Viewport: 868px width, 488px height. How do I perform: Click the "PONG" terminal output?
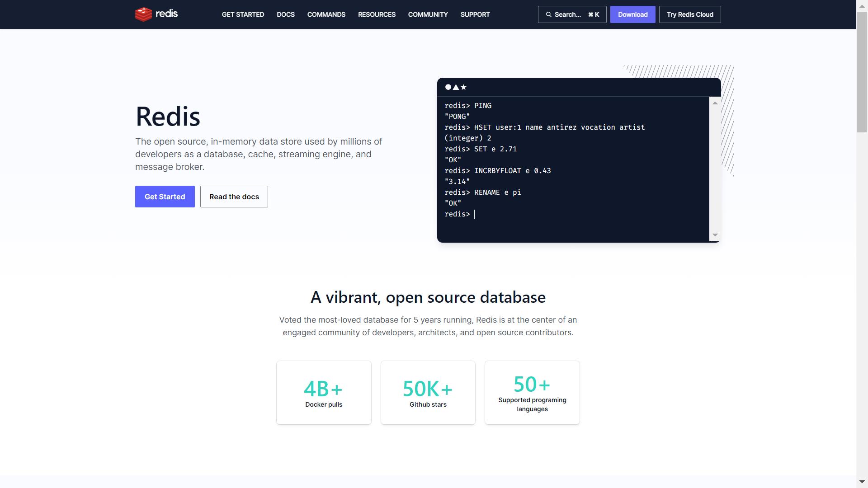pyautogui.click(x=457, y=117)
